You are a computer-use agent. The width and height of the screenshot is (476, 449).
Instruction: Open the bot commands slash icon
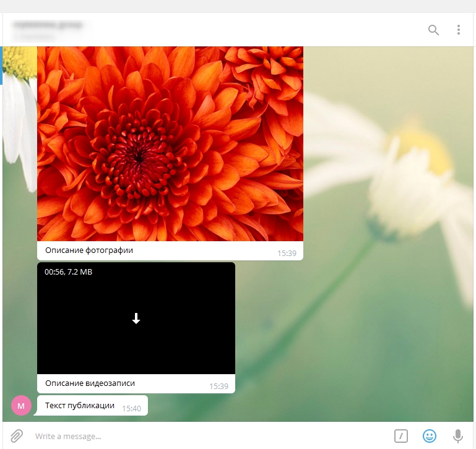(401, 436)
